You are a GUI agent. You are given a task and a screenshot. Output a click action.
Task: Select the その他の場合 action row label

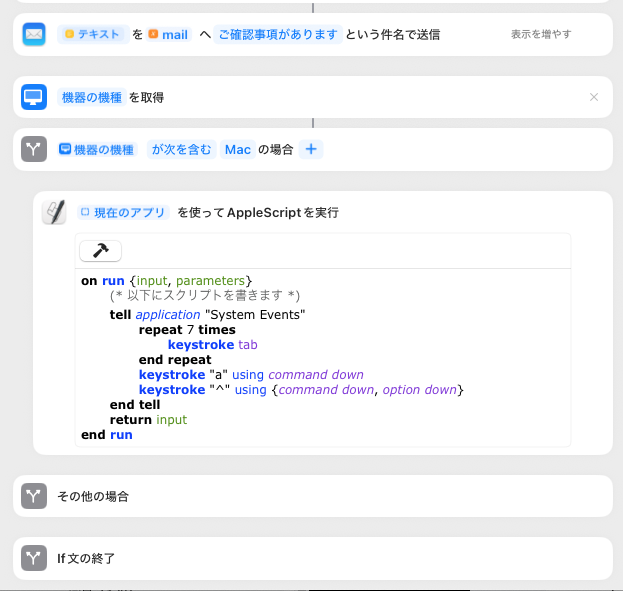(93, 496)
